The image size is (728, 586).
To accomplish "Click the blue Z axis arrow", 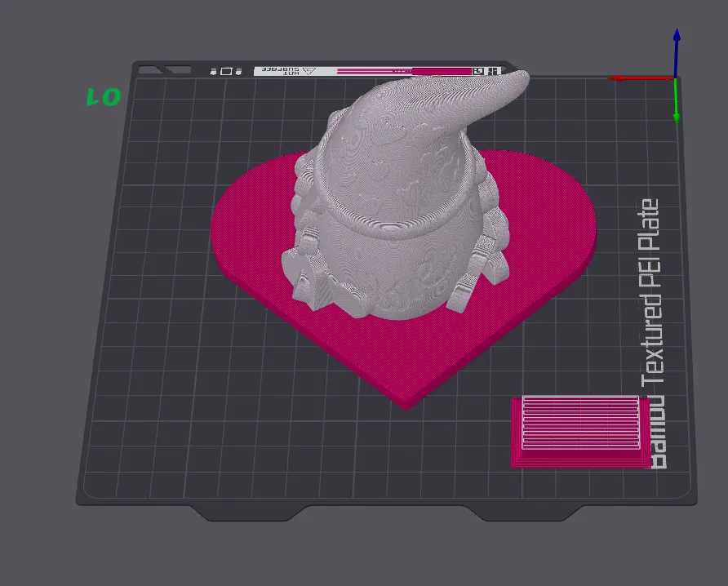I will coord(677,51).
